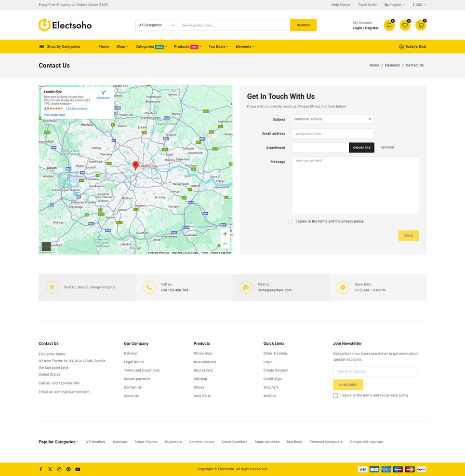Image resolution: width=465 pixels, height=476 pixels.
Task: Click the wishlist heart icon
Action: [405, 26]
